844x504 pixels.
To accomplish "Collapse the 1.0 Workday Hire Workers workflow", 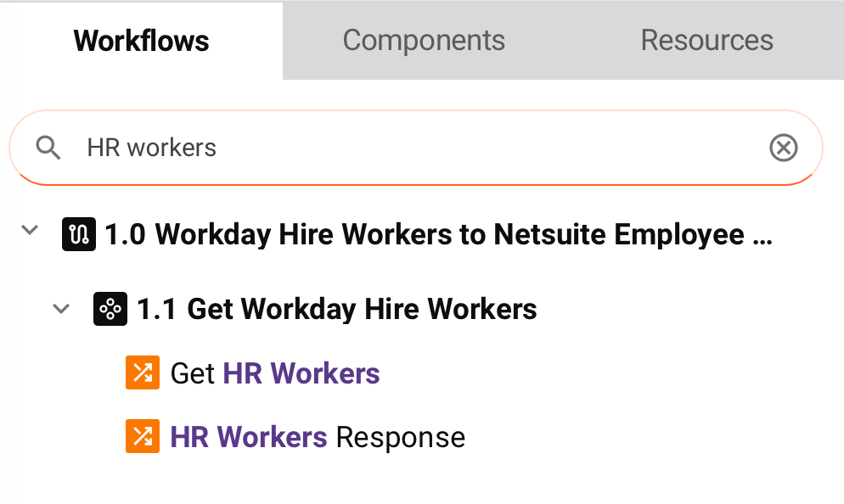I will click(31, 230).
